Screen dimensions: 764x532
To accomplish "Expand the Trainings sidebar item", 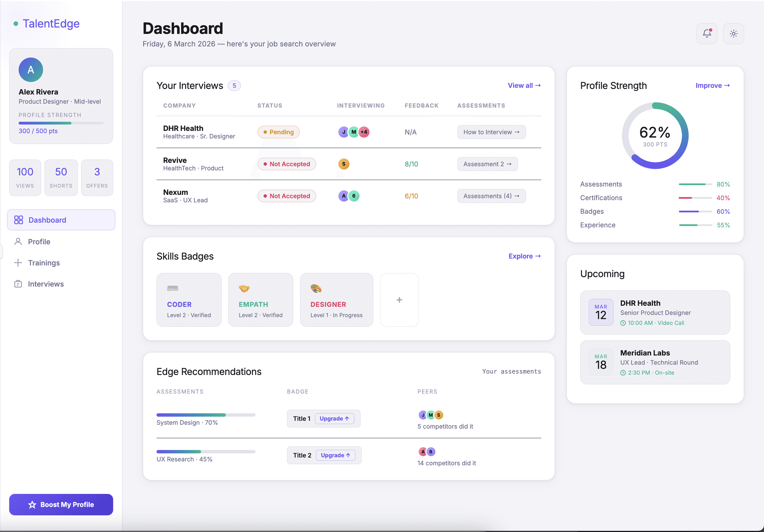I will tap(44, 263).
